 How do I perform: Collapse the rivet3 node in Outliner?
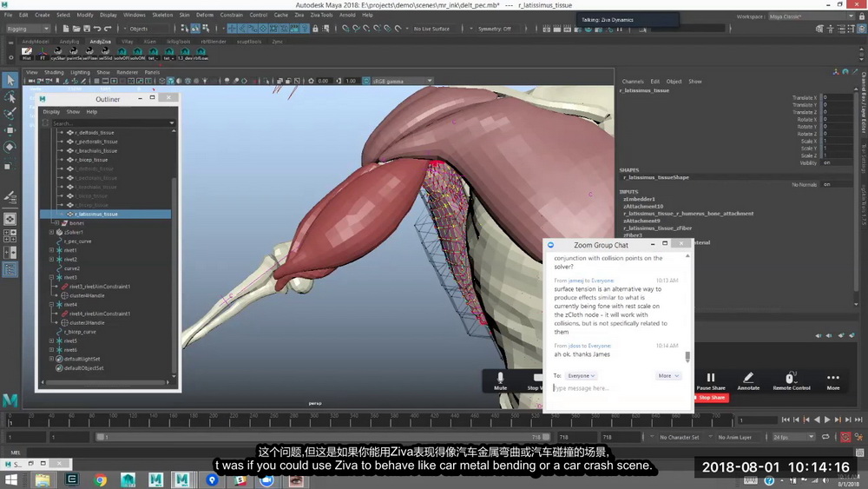51,277
